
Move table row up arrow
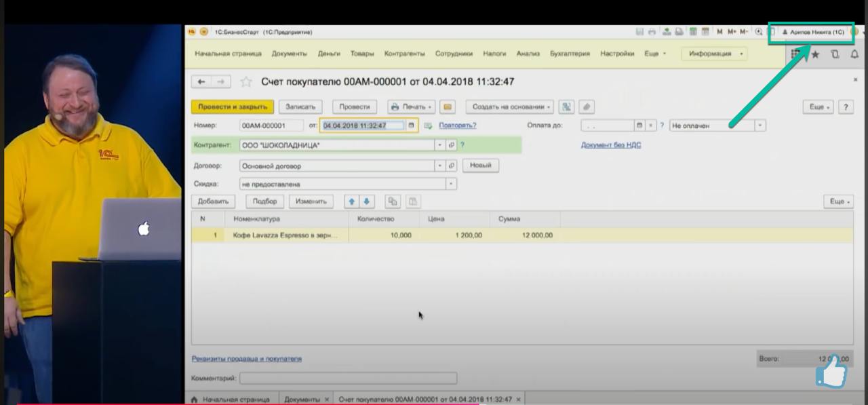click(352, 201)
